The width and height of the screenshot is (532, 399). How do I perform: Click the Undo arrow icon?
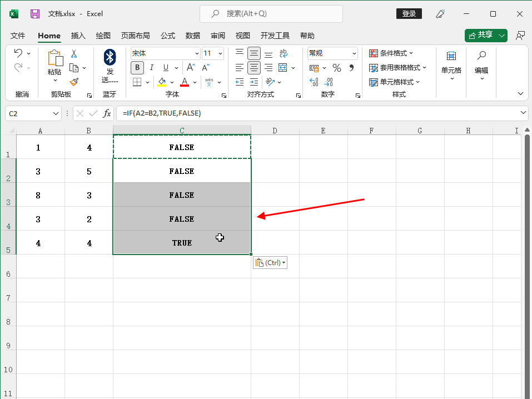pyautogui.click(x=18, y=53)
